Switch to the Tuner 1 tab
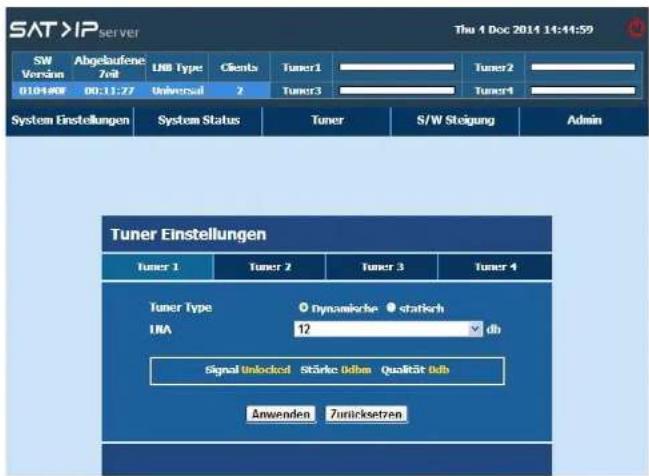Viewport: 649px width, 476px height. coord(158,267)
